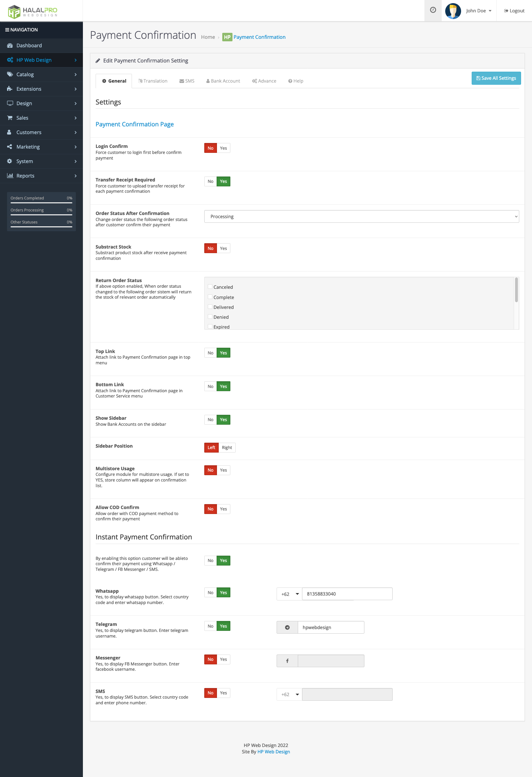Open Whatsapp +62 country code dropdown

290,594
